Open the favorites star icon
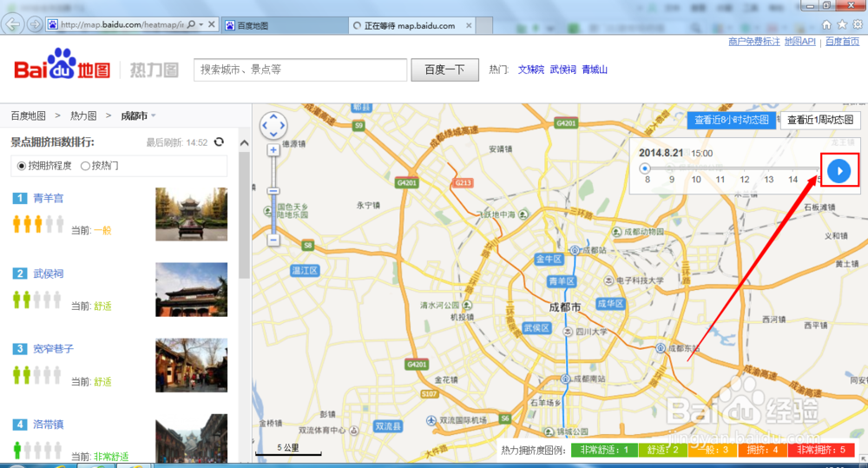Image resolution: width=868 pixels, height=468 pixels. [842, 24]
